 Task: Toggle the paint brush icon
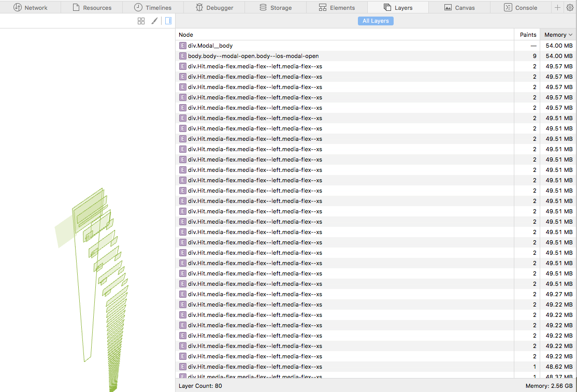(154, 21)
